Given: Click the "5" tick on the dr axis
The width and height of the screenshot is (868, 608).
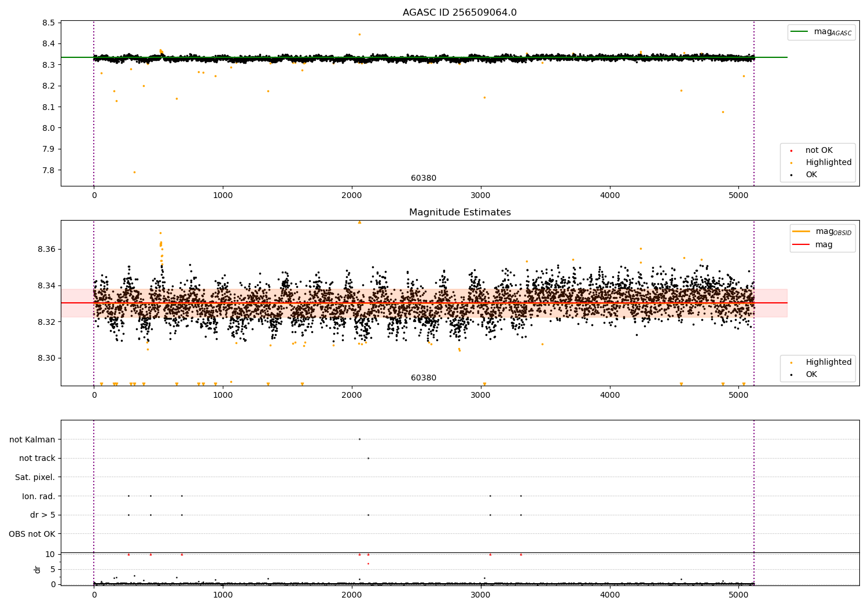Looking at the screenshot, I should [x=53, y=570].
